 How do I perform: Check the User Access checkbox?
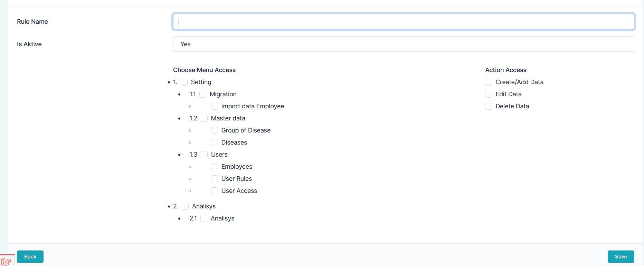(215, 191)
